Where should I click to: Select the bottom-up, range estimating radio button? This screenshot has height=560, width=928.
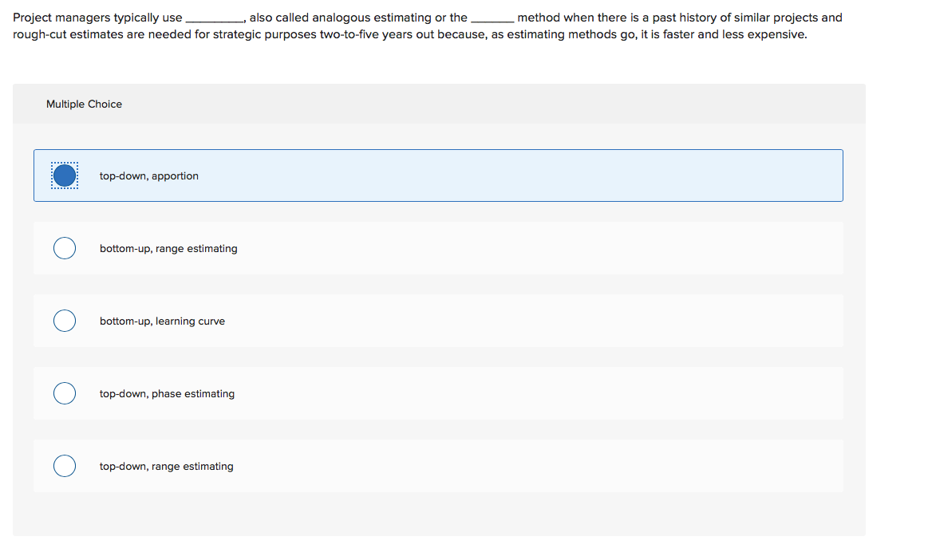coord(65,248)
